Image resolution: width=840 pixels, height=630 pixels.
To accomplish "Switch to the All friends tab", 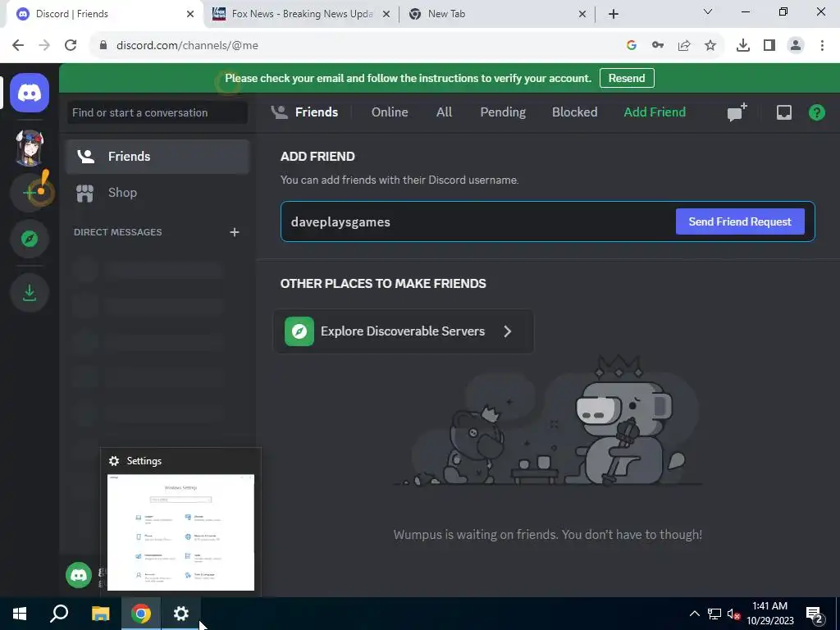I will pos(444,112).
